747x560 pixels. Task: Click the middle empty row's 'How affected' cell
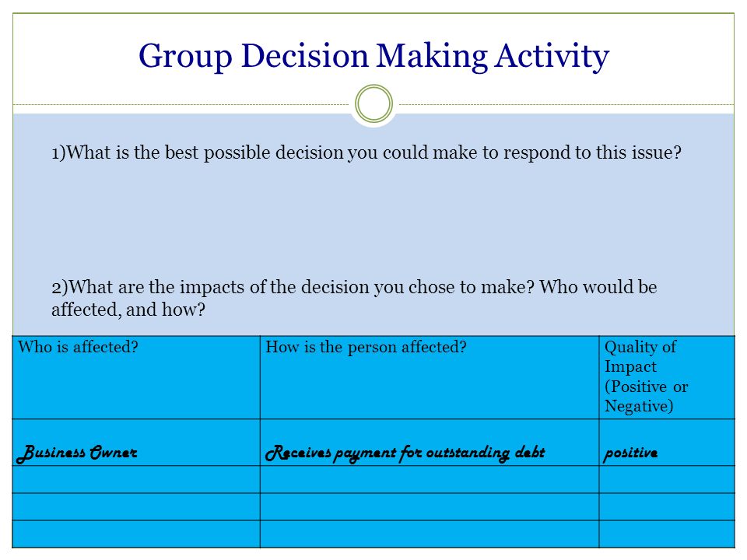coord(430,506)
